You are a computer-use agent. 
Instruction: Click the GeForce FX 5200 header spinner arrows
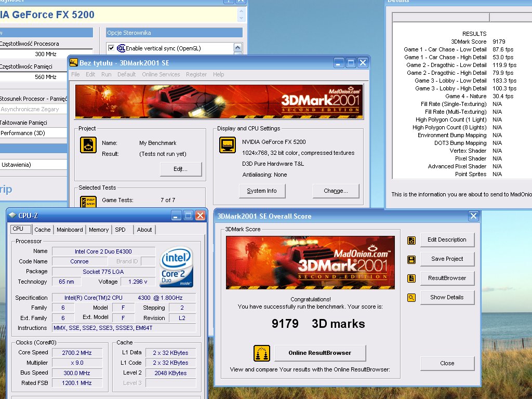pyautogui.click(x=241, y=15)
